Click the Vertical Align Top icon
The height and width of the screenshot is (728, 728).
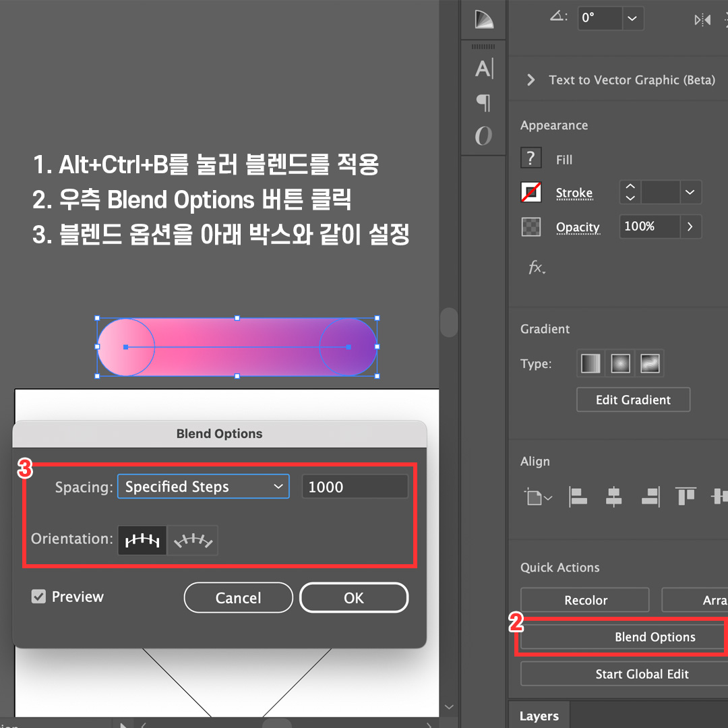[686, 497]
